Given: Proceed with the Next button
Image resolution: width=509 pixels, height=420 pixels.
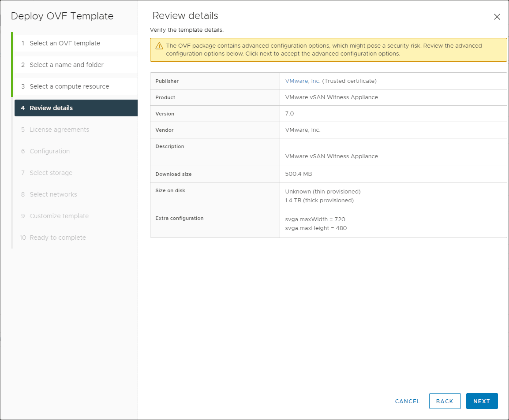Looking at the screenshot, I should pos(482,401).
